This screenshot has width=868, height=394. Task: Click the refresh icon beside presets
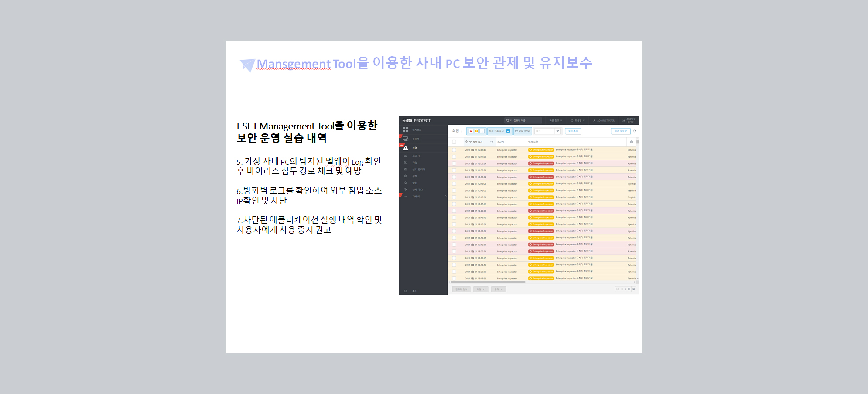(x=634, y=131)
